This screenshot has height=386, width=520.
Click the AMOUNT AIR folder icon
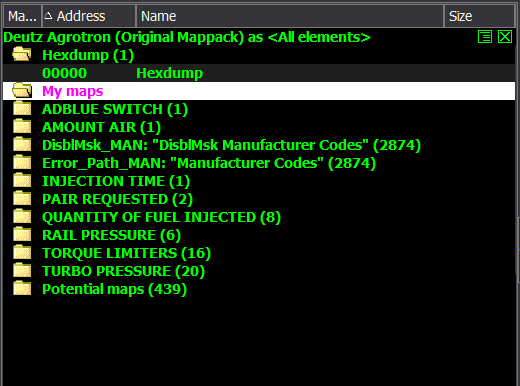22,127
